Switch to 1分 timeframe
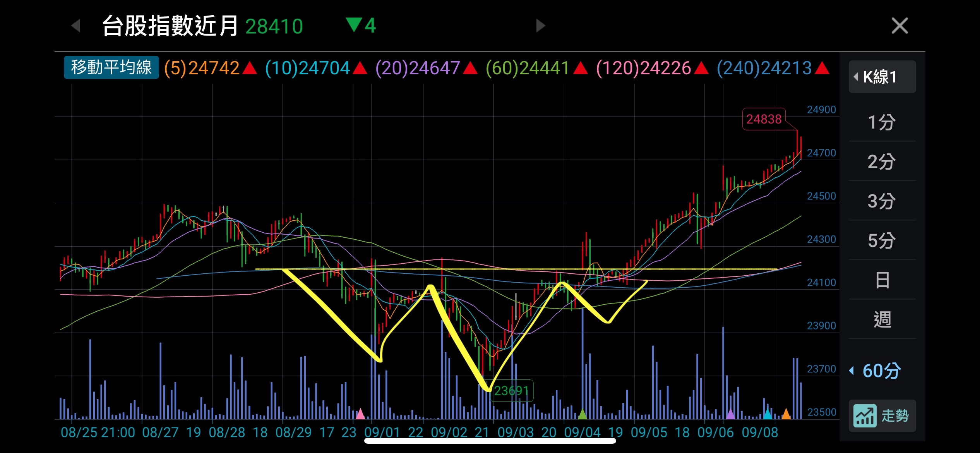Screen dimensions: 980x453 pyautogui.click(x=882, y=122)
